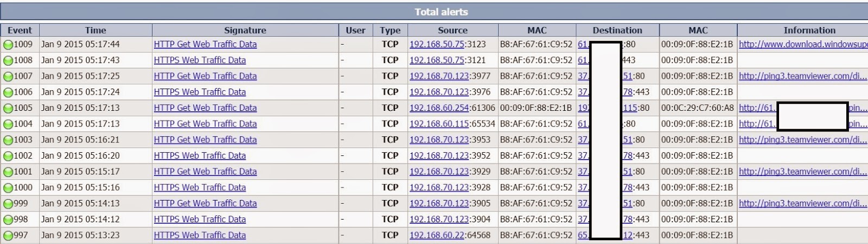Click green status icon for event 1009
The width and height of the screenshot is (868, 244).
(x=8, y=45)
